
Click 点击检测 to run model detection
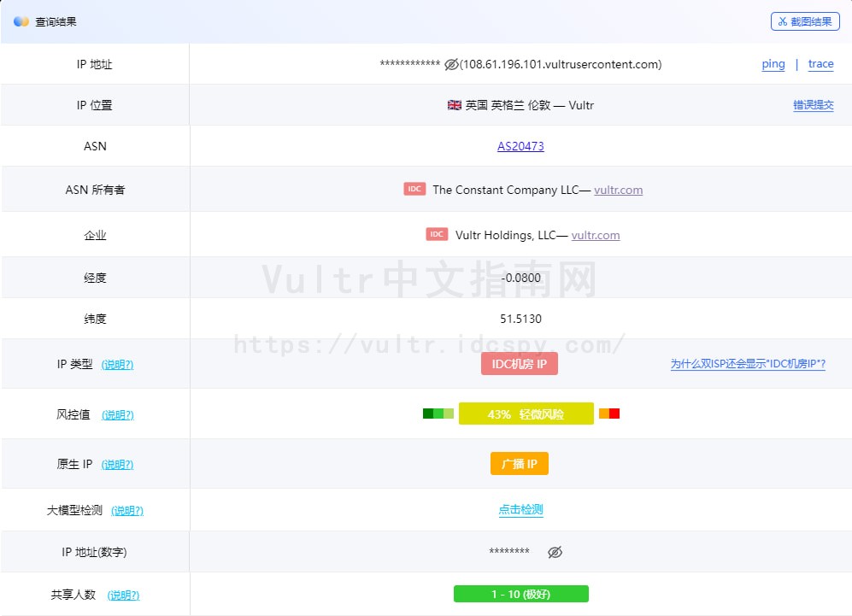pos(520,510)
